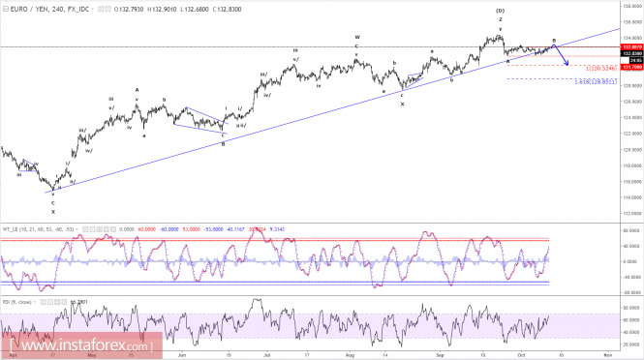Screen dimensions: 644x360
Task: Click the 120.0000 price axis tick
Action: coord(633,150)
